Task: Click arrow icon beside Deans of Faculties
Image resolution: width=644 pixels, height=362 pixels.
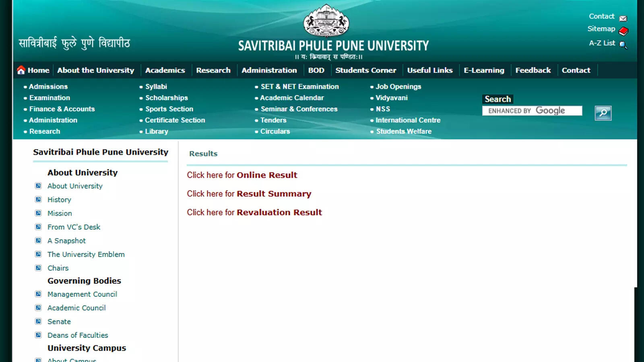Action: pyautogui.click(x=38, y=335)
